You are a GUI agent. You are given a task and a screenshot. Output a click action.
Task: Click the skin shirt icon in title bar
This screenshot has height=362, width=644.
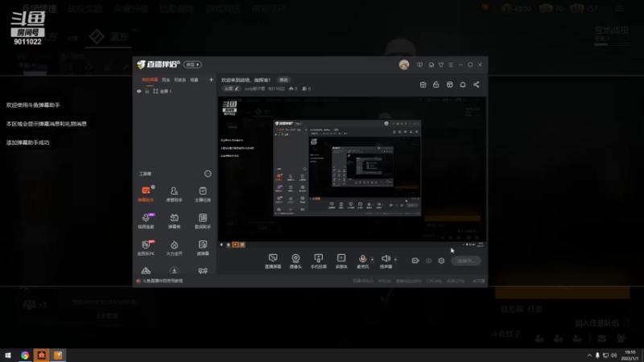click(x=441, y=65)
